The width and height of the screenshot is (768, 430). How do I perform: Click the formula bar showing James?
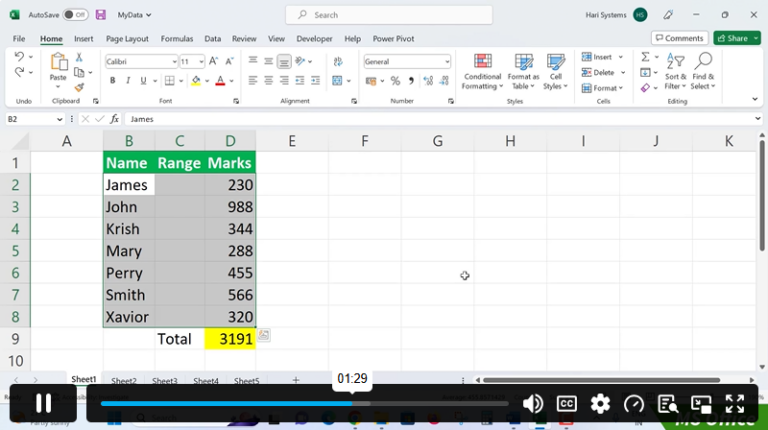[443, 119]
